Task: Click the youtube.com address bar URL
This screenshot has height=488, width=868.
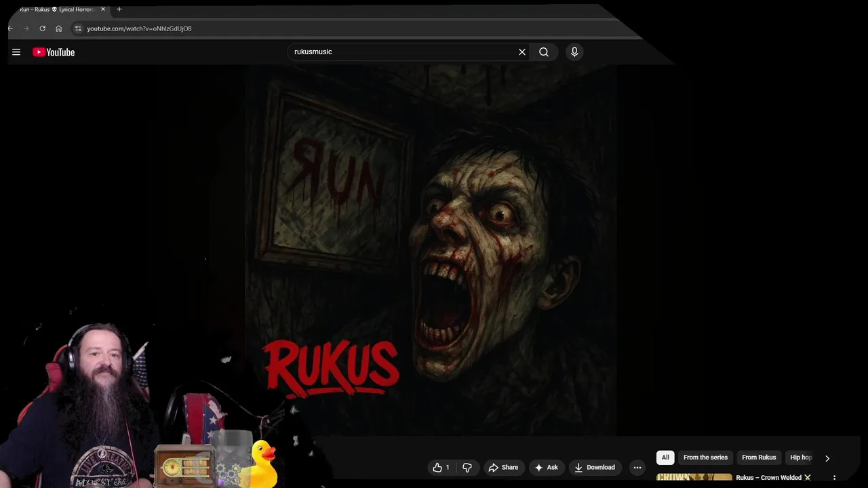Action: (139, 28)
